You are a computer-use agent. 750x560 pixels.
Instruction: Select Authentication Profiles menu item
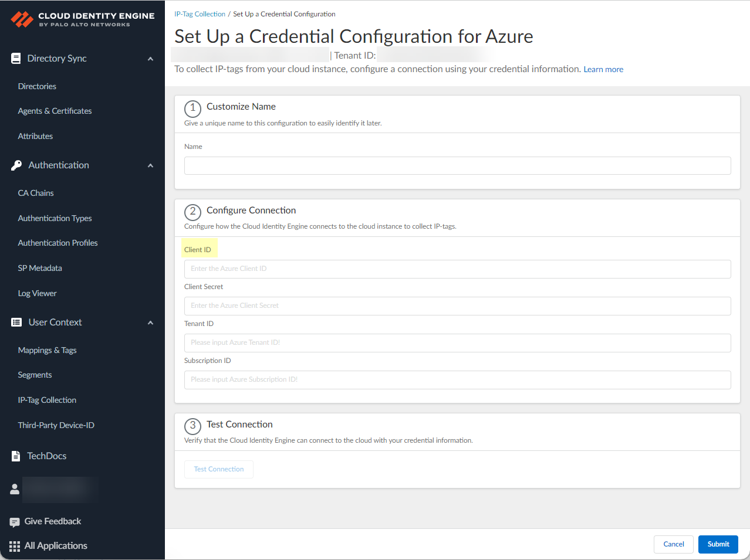pos(58,243)
